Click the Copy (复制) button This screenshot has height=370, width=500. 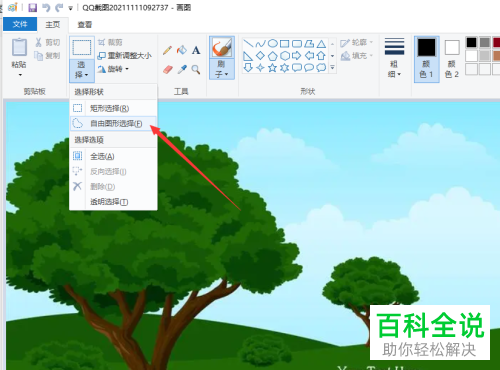click(48, 56)
